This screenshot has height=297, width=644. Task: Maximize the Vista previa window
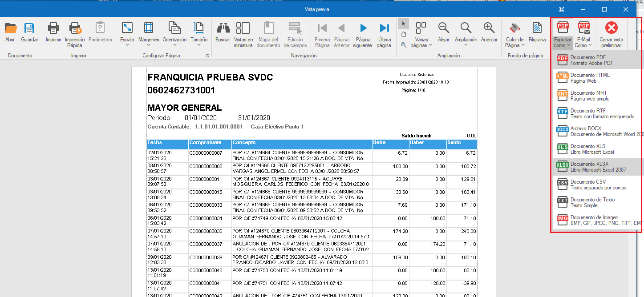pos(604,9)
